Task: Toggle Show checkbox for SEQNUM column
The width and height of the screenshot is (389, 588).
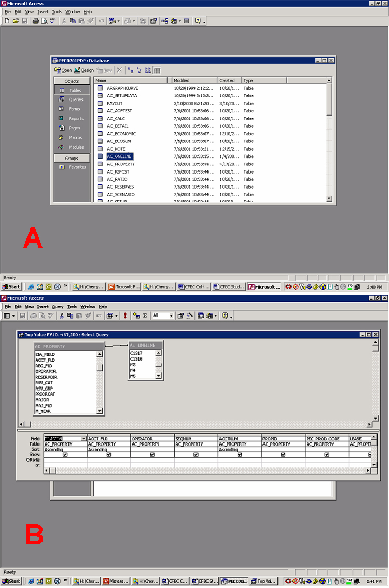Action: [196, 455]
